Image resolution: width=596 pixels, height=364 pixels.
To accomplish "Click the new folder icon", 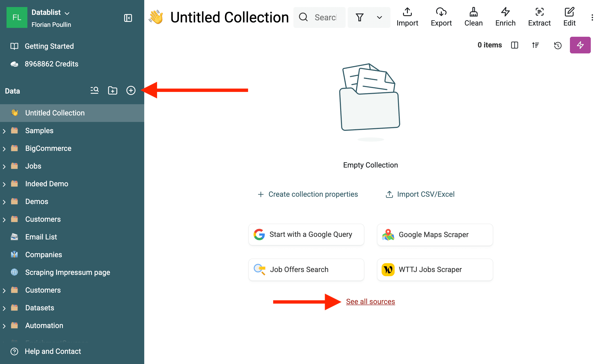I will pyautogui.click(x=113, y=90).
